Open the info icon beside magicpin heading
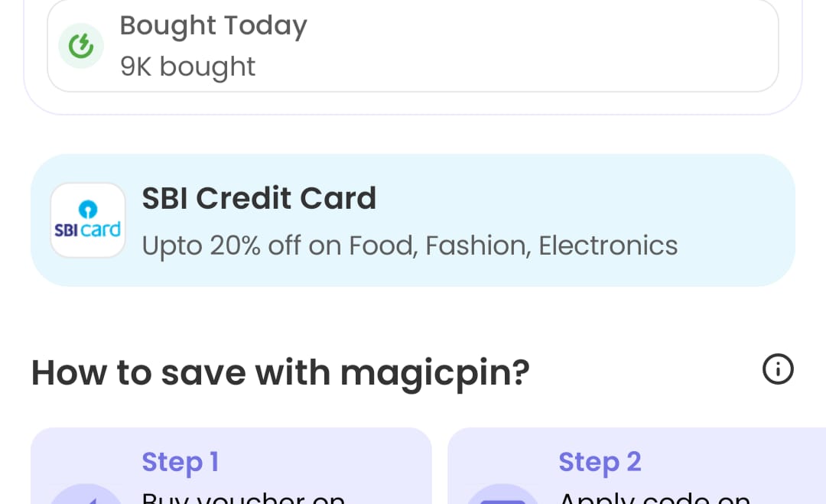Viewport: 826px width, 504px height. (x=778, y=370)
